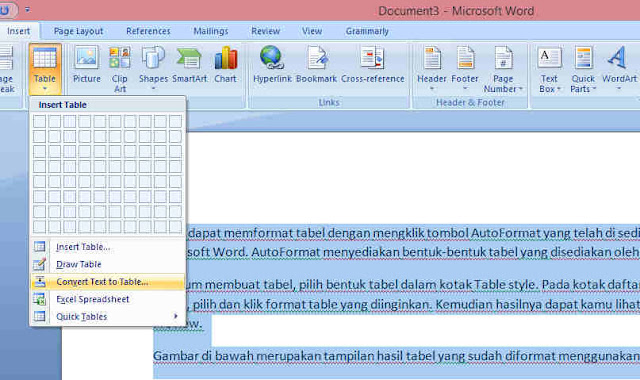Choose Excel Spreadsheet menu entry
Screen dimensions: 640x380
(x=108, y=299)
